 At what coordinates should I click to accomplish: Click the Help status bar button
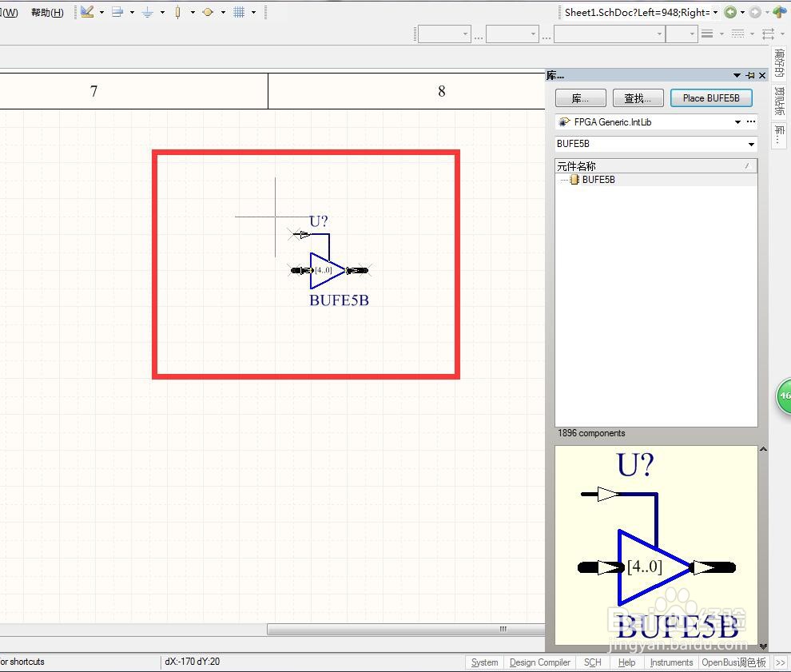(x=626, y=662)
